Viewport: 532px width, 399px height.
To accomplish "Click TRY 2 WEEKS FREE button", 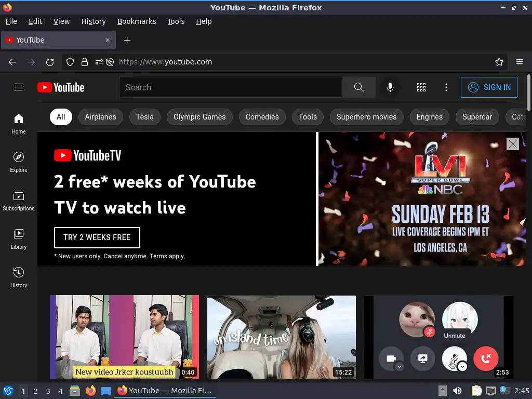I will pos(97,237).
